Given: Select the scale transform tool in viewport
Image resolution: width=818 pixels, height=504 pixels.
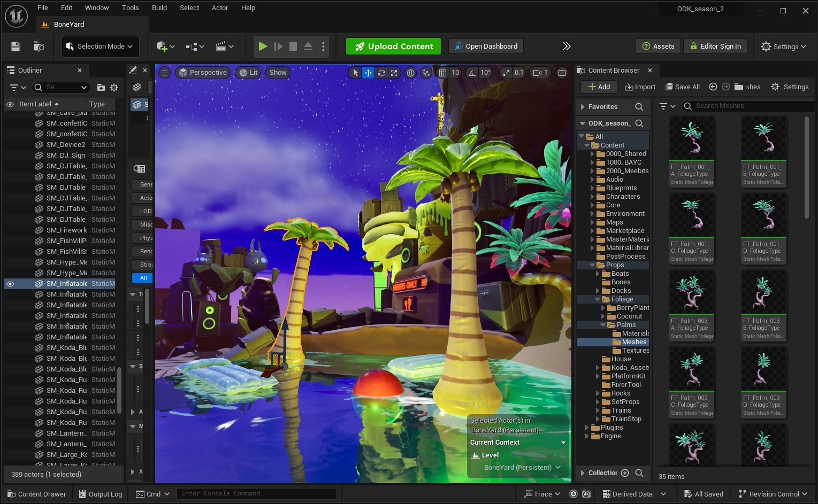Looking at the screenshot, I should [x=394, y=73].
